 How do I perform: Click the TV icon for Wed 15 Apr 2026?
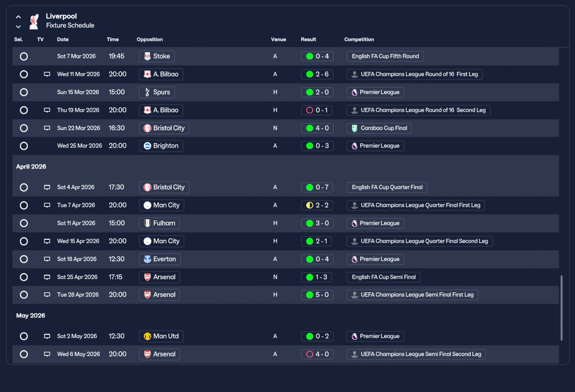(47, 241)
